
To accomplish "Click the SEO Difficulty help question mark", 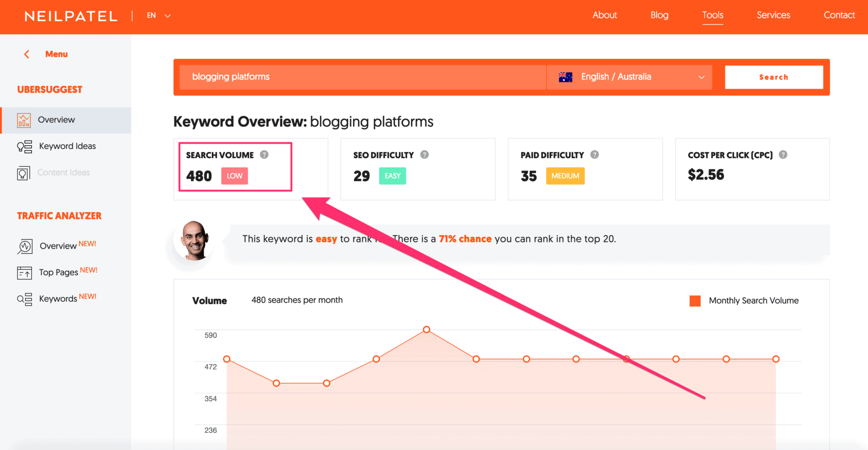I will pos(424,154).
